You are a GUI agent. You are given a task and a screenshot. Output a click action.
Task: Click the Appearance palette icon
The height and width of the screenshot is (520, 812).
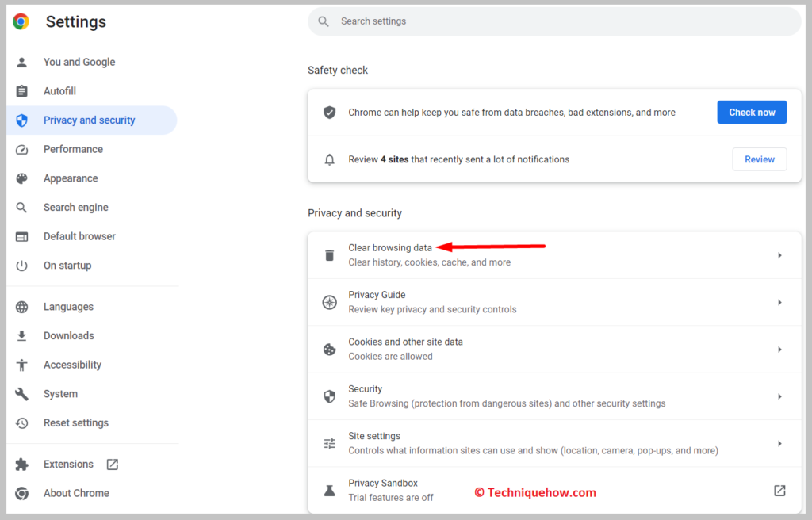coord(21,178)
